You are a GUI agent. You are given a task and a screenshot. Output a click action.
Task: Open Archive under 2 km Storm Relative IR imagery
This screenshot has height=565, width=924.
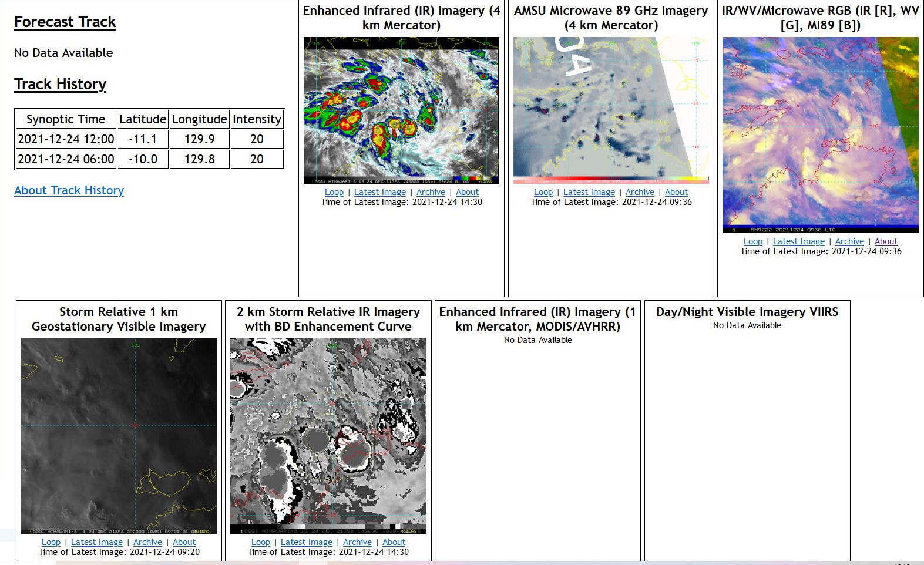pyautogui.click(x=357, y=542)
